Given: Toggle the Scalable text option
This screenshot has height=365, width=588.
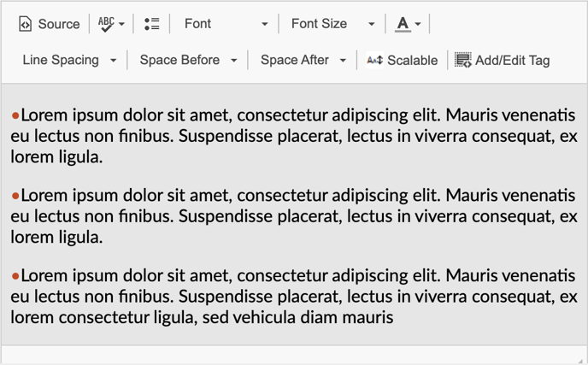Looking at the screenshot, I should tap(402, 60).
